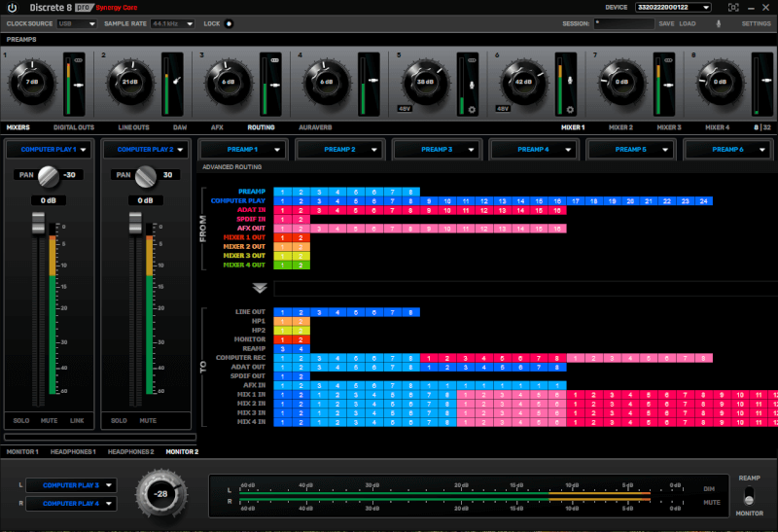Screen dimensions: 778x532
Task: Click the gear icon on preamp 6
Action: click(x=570, y=109)
